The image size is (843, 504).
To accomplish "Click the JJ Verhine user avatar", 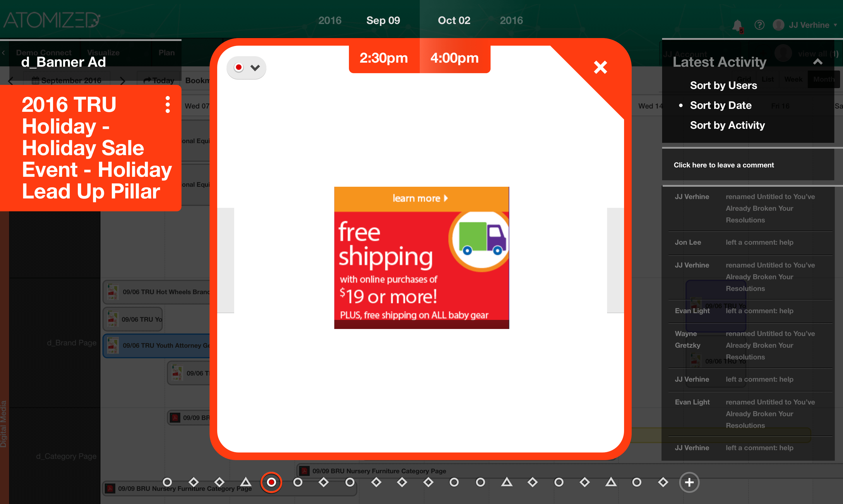I will coord(779,25).
